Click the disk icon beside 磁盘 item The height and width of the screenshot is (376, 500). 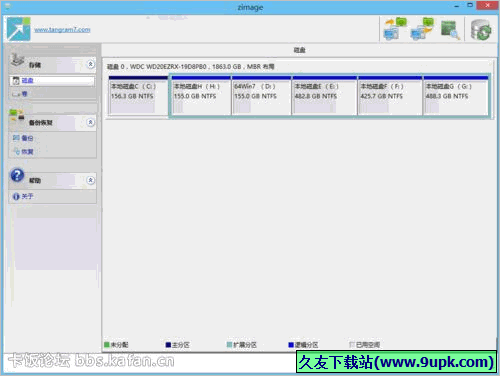point(16,81)
